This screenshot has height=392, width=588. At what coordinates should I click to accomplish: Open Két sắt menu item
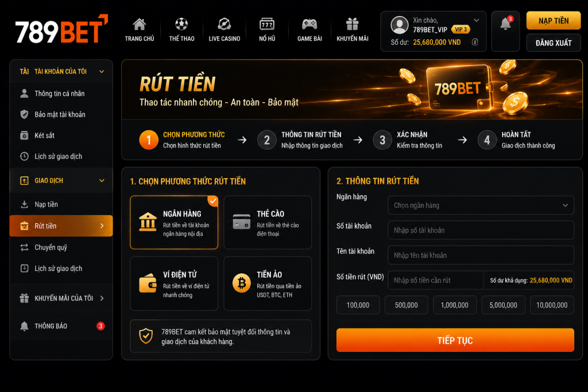[x=61, y=135]
